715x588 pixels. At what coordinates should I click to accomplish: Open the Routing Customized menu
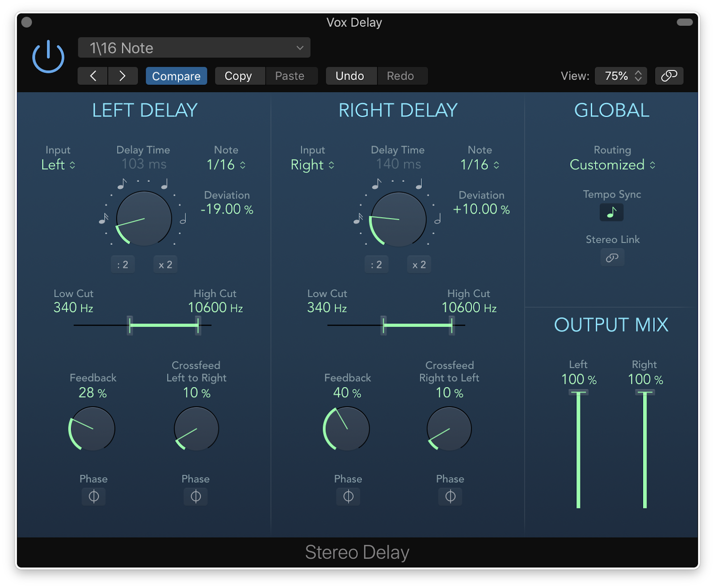click(613, 165)
